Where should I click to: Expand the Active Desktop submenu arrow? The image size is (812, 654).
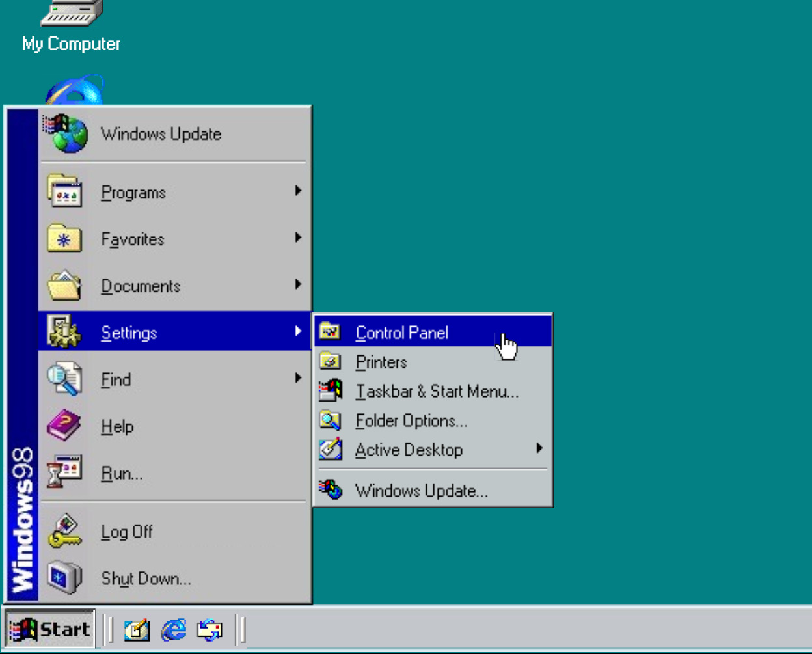coord(539,448)
